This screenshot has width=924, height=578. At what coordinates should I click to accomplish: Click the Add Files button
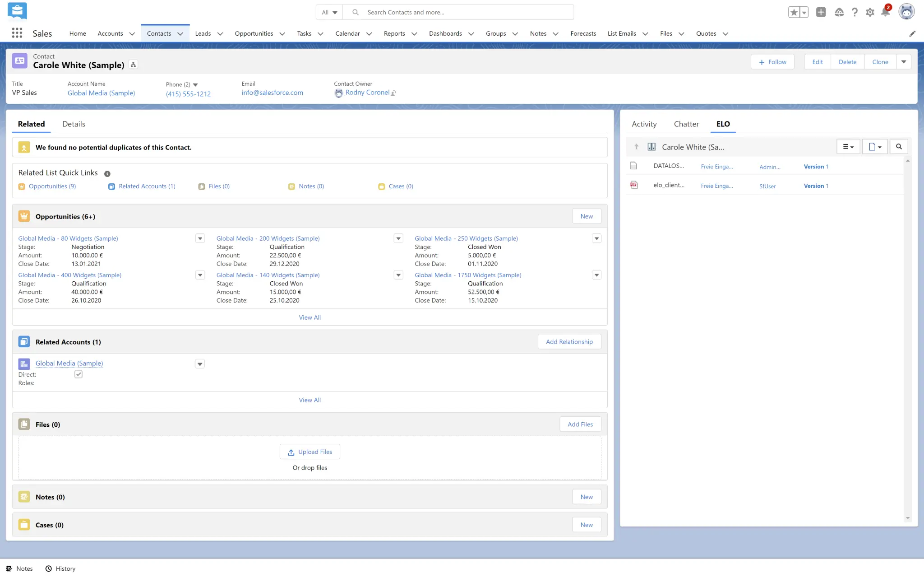pyautogui.click(x=580, y=424)
